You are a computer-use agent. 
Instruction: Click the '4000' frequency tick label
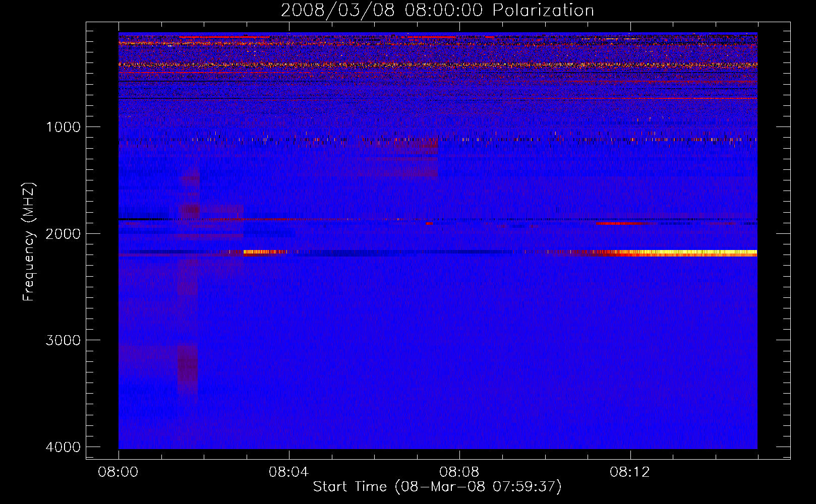tap(63, 447)
